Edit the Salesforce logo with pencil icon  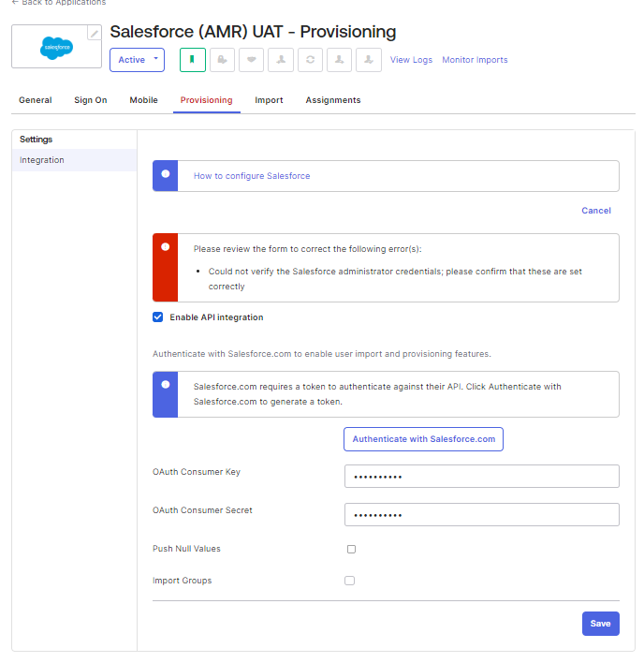[95, 33]
